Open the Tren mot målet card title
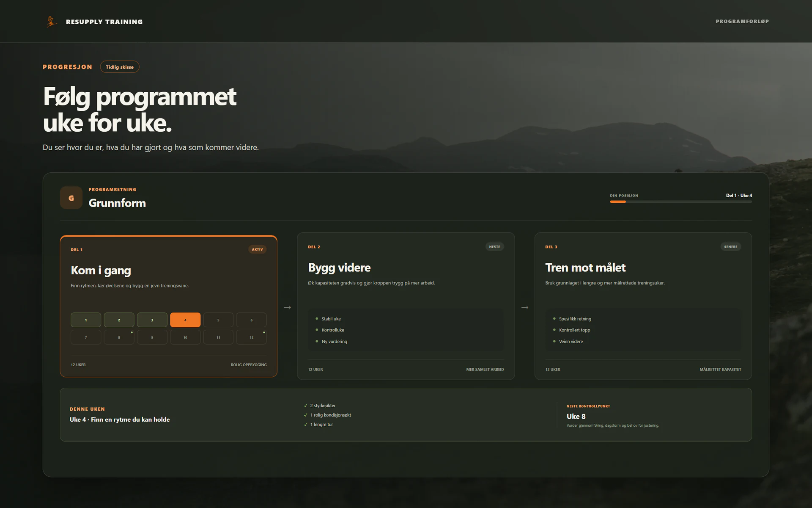The height and width of the screenshot is (508, 812). (585, 268)
